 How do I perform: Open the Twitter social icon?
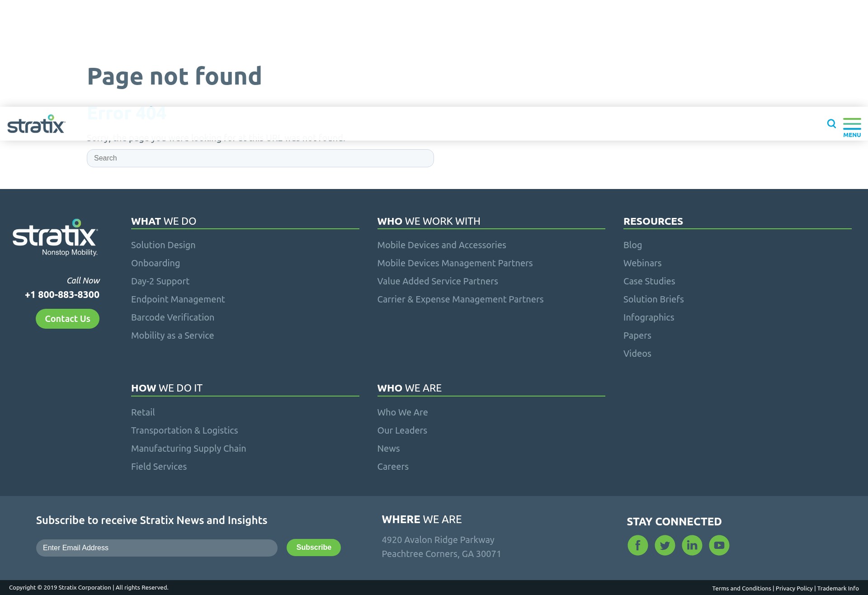coord(665,545)
